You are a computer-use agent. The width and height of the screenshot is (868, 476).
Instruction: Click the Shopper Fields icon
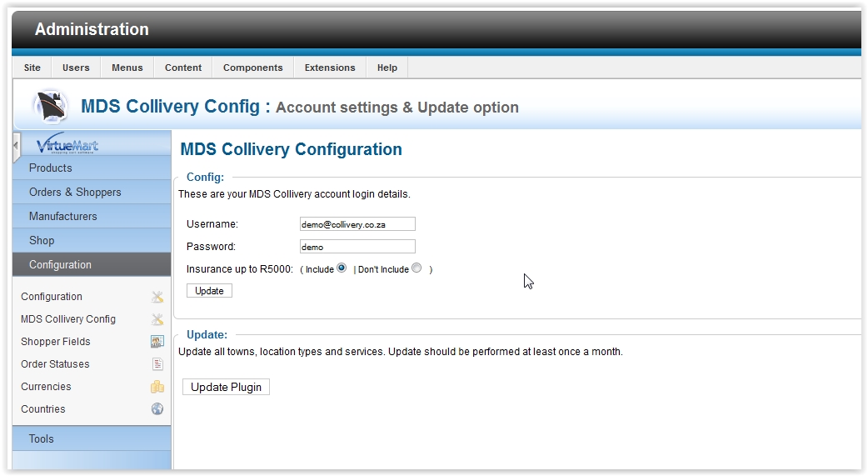pos(157,342)
